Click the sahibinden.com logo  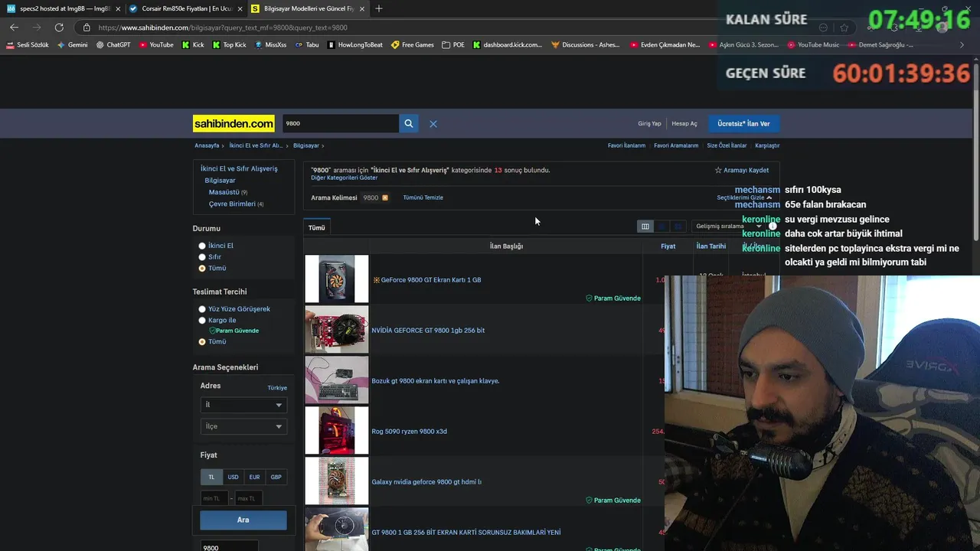[234, 123]
